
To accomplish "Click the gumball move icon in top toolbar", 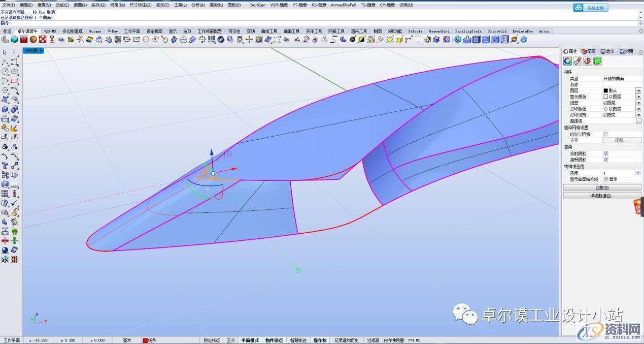I will coord(249,40).
